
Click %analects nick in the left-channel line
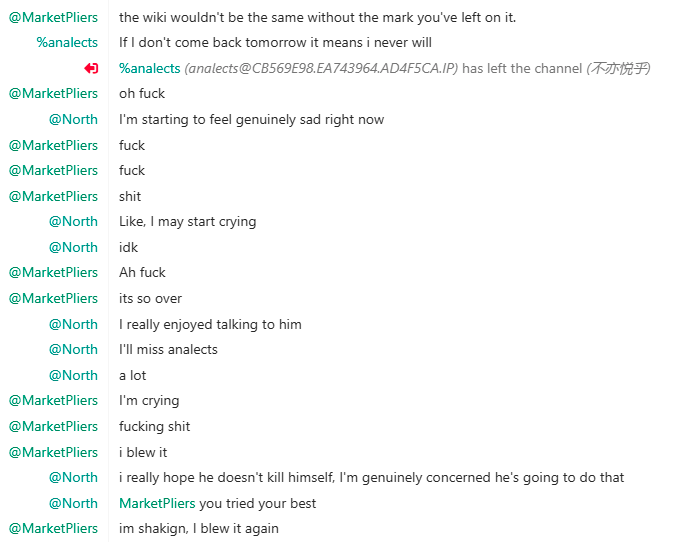(x=149, y=68)
